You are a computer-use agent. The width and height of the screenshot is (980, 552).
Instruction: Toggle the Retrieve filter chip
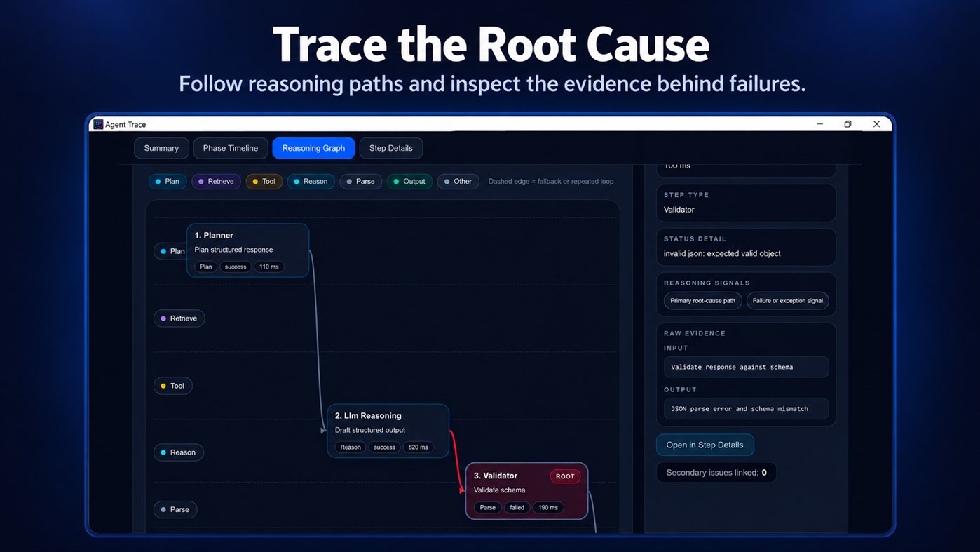click(216, 181)
